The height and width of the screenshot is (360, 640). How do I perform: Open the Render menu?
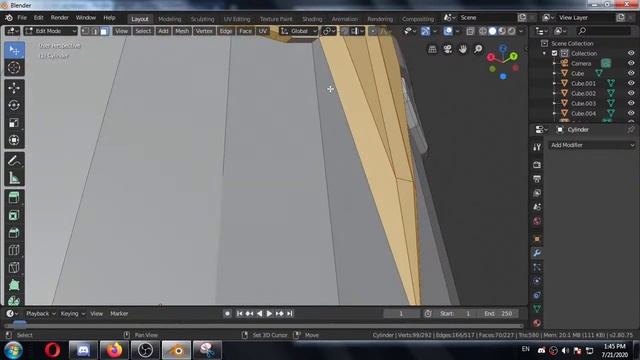[x=60, y=18]
